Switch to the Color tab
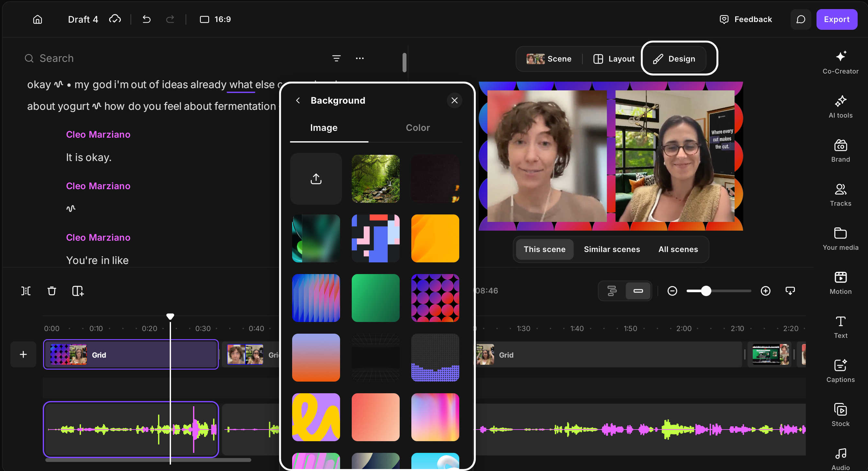 417,128
